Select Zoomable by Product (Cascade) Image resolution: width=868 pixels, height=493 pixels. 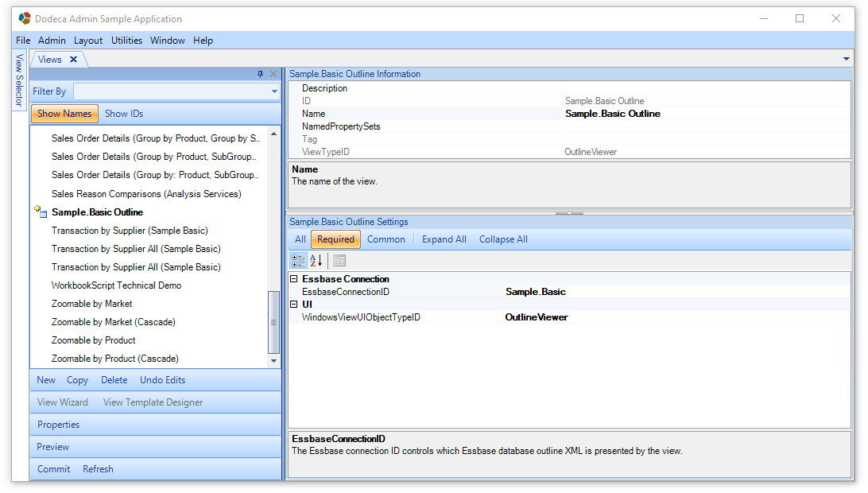point(115,359)
